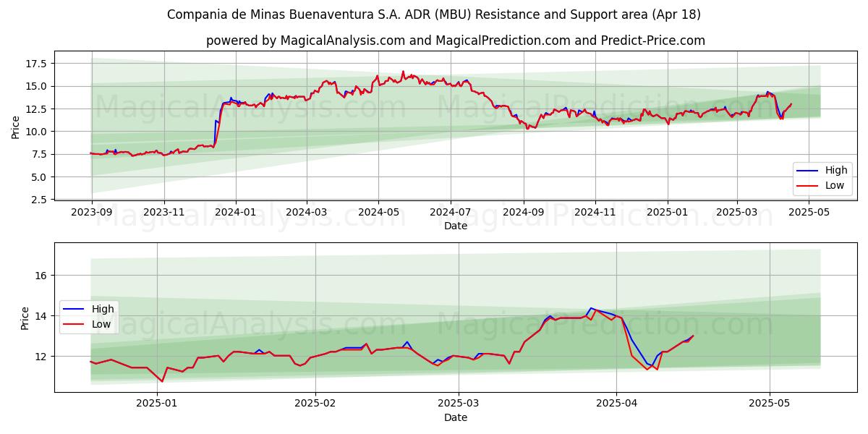Click the 2025-02 label on bottom chart
Screen dimensions: 868x434
click(316, 404)
